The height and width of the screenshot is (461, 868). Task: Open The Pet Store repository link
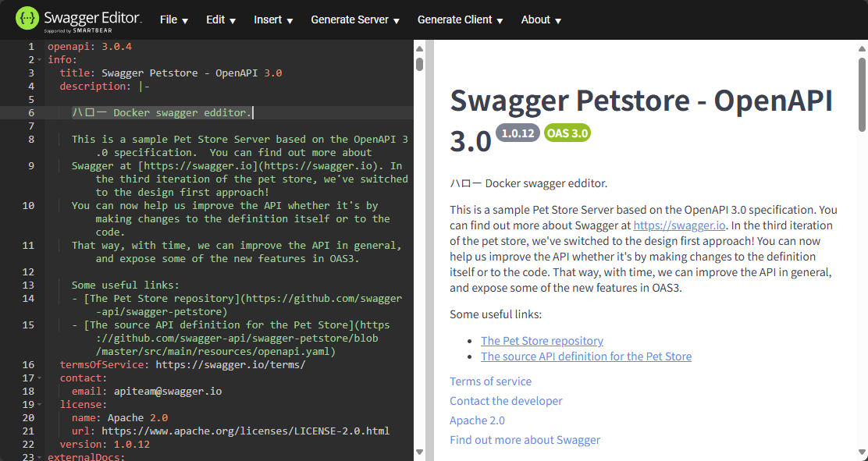pyautogui.click(x=541, y=340)
